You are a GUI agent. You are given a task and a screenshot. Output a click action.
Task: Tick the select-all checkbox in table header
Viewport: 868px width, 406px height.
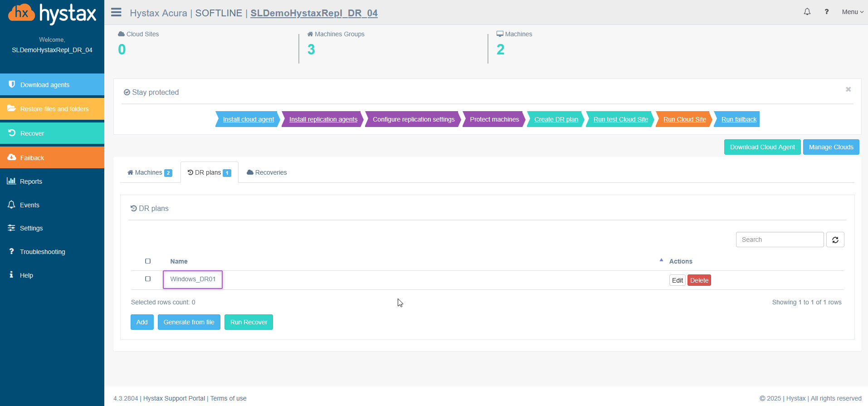[x=148, y=261]
